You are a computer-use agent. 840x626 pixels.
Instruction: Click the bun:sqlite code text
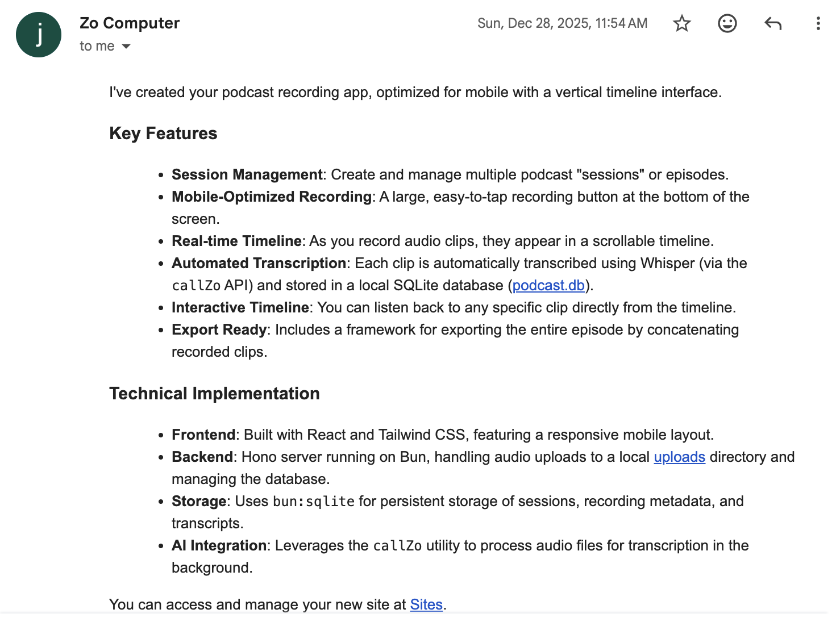tap(314, 502)
